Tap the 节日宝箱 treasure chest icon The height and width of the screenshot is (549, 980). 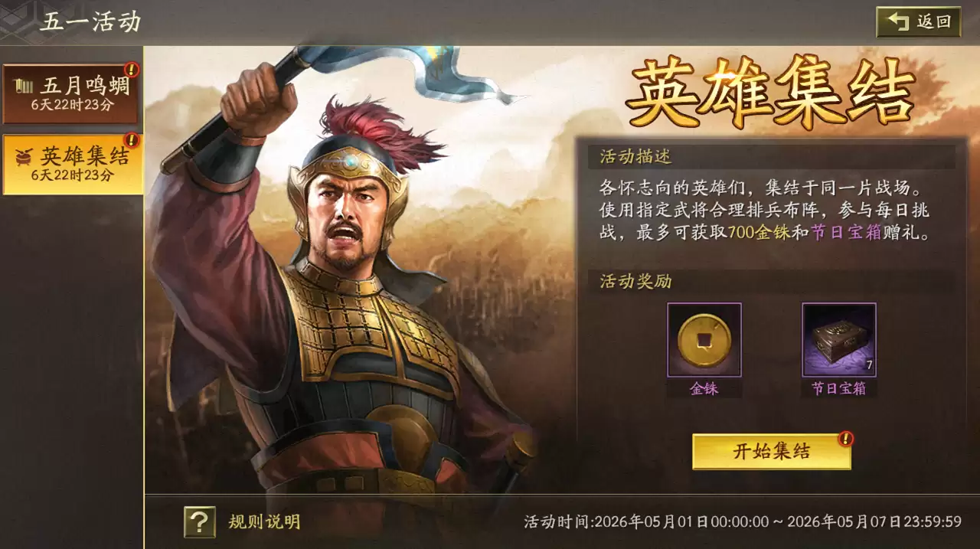tap(838, 340)
